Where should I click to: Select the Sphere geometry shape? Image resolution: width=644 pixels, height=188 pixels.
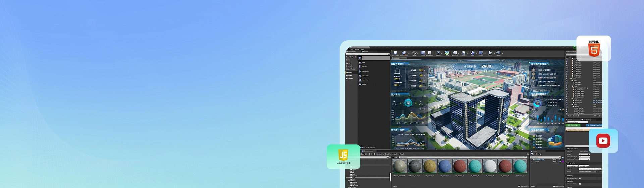click(x=364, y=84)
